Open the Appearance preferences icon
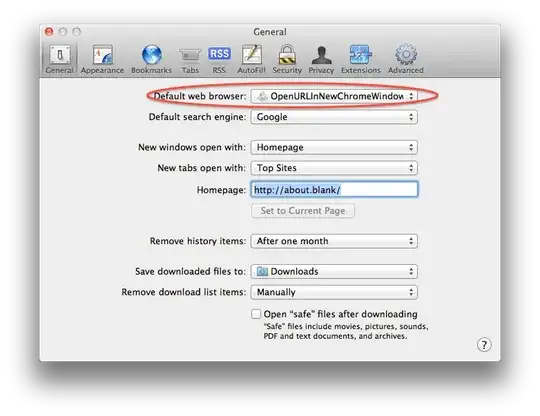540x416 pixels. tap(102, 55)
